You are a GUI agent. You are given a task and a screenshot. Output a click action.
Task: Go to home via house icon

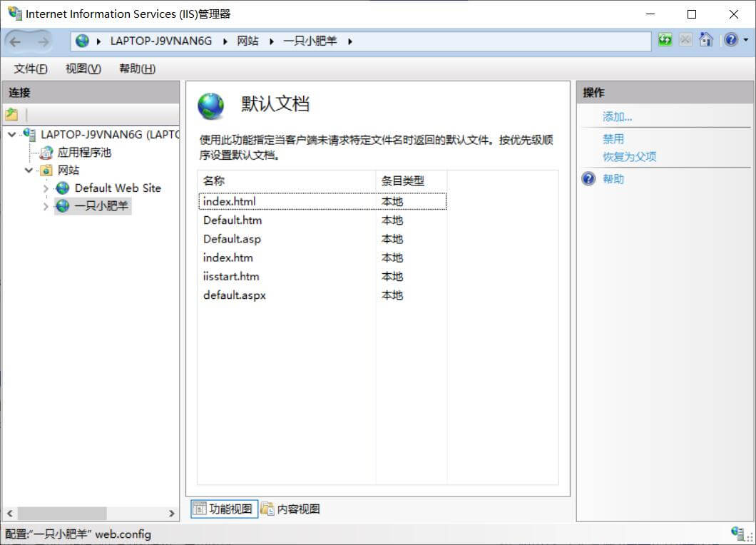click(706, 39)
